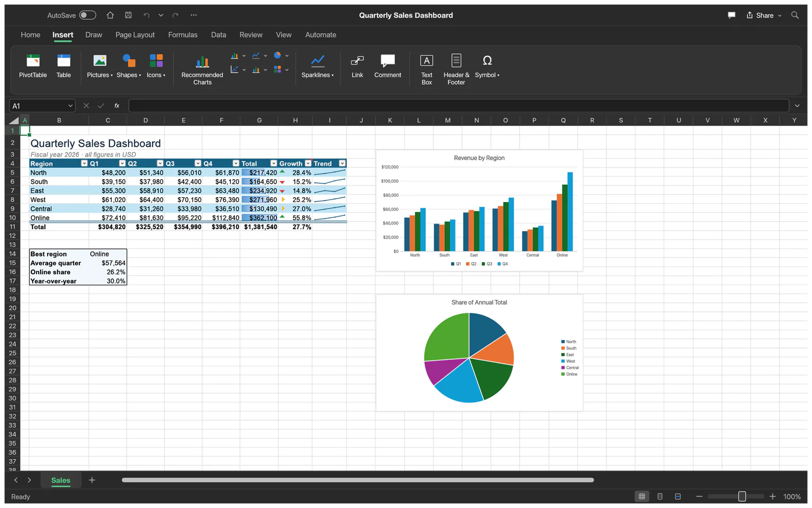Add a new sheet with plus button
Screen dimensions: 812x508
pyautogui.click(x=92, y=480)
